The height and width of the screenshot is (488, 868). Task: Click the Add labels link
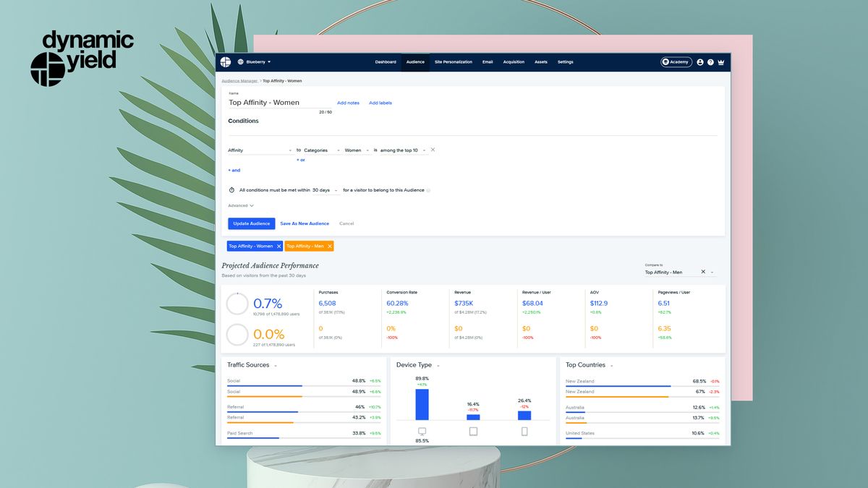(x=380, y=103)
